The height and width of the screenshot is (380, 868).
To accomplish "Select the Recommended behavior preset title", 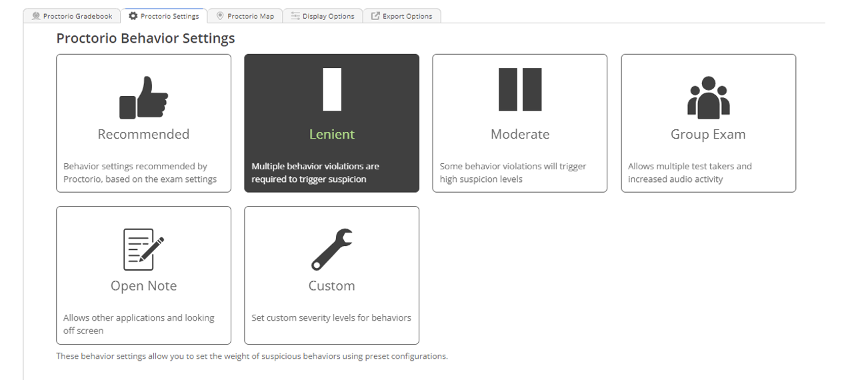I will [143, 134].
